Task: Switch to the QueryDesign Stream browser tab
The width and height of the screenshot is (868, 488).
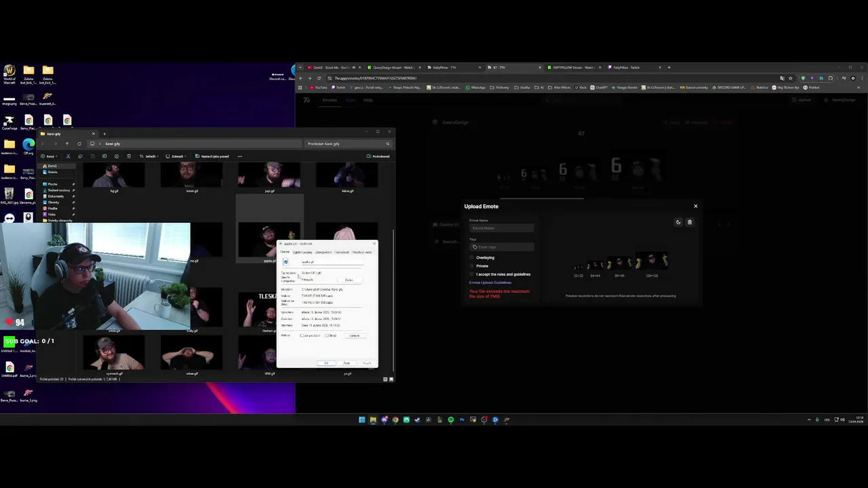Action: tap(393, 67)
